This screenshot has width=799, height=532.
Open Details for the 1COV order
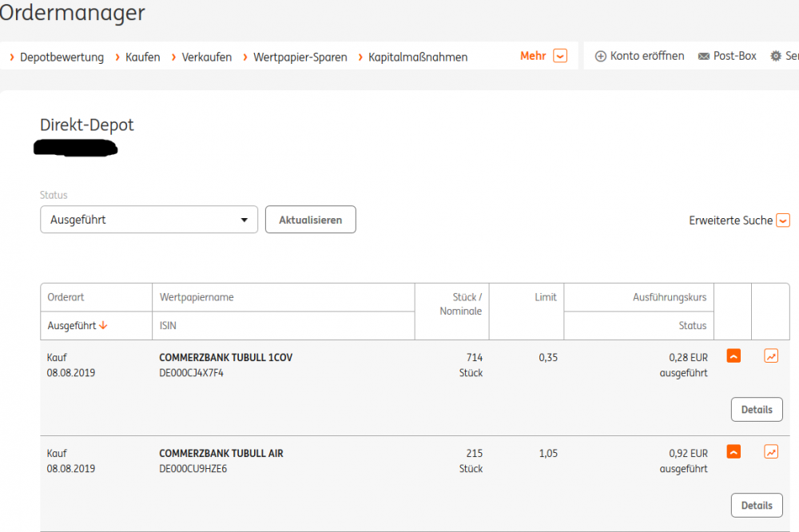coord(756,410)
